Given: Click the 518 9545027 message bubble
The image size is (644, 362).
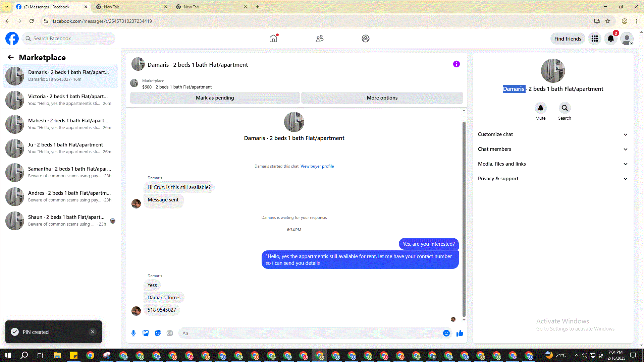Looking at the screenshot, I should point(162,310).
